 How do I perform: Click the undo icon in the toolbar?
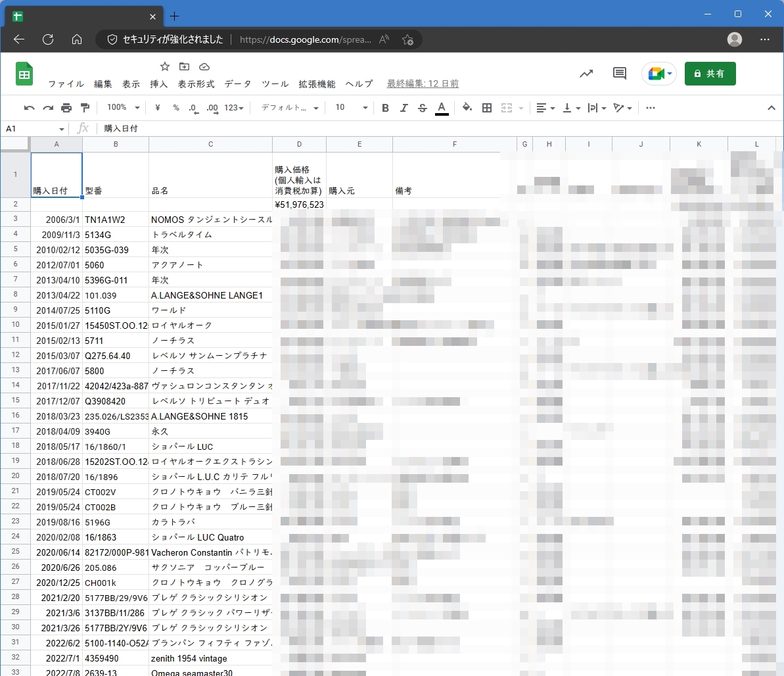(x=29, y=108)
